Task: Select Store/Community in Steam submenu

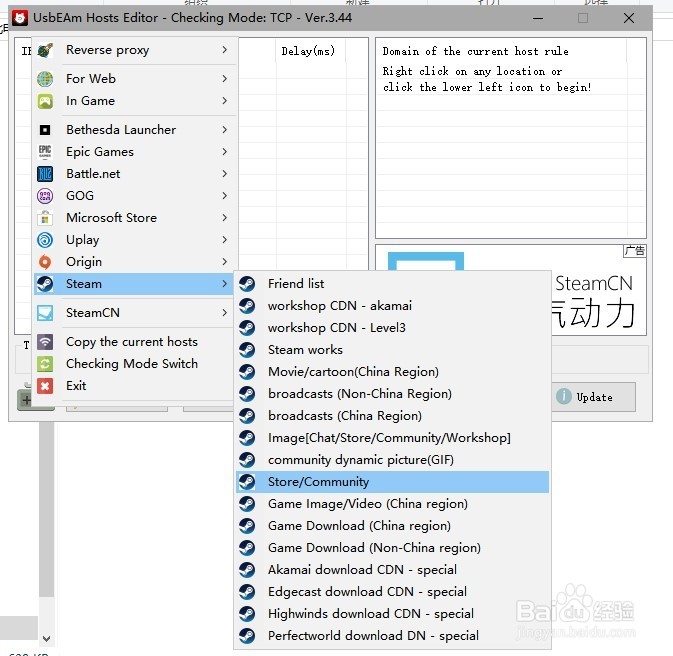Action: pos(392,482)
